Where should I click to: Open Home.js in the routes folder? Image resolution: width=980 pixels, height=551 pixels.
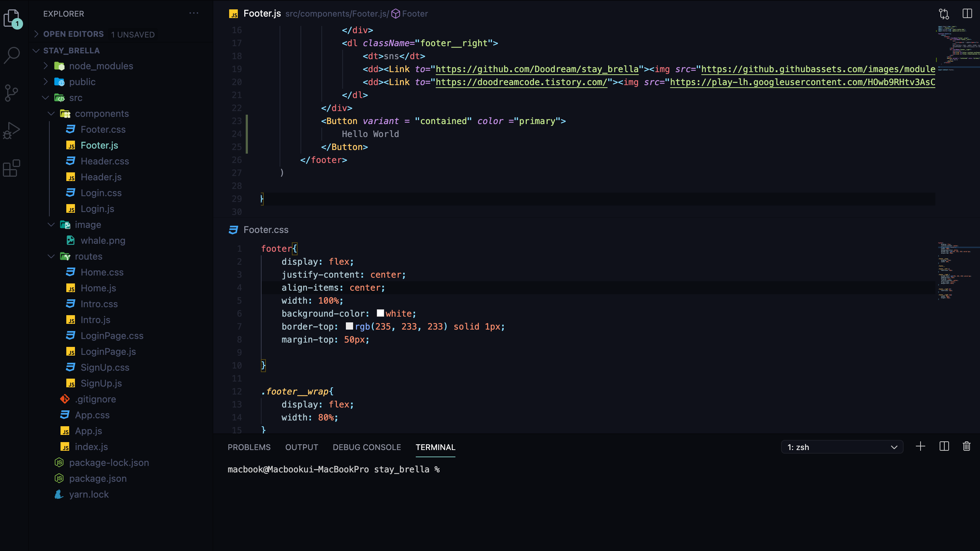tap(98, 288)
